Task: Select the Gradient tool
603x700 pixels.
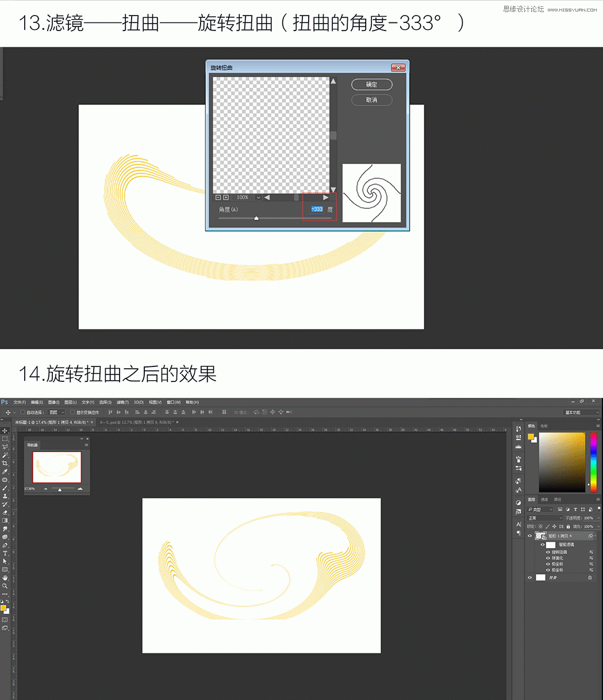Action: point(5,520)
